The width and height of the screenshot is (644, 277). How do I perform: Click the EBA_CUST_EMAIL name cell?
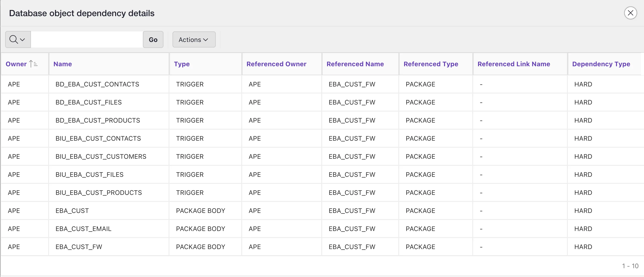point(83,228)
